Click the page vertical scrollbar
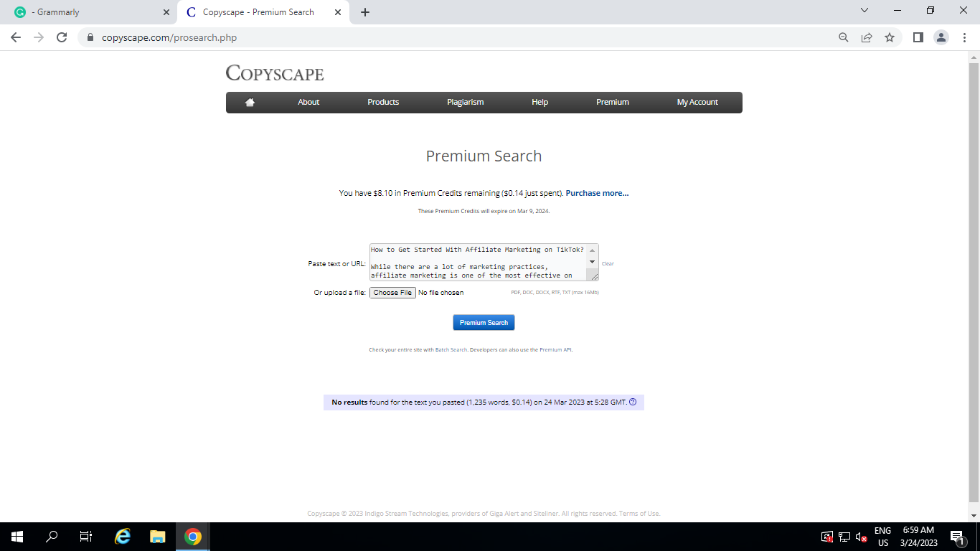This screenshot has height=551, width=980. click(974, 282)
